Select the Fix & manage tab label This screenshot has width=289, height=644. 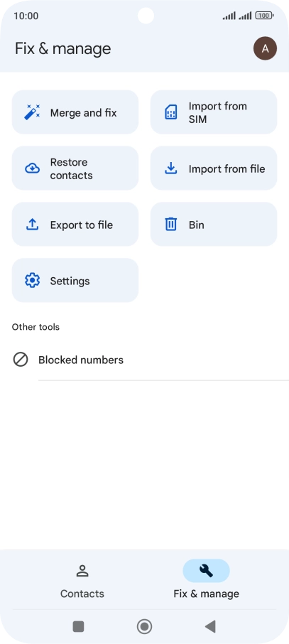tap(206, 594)
